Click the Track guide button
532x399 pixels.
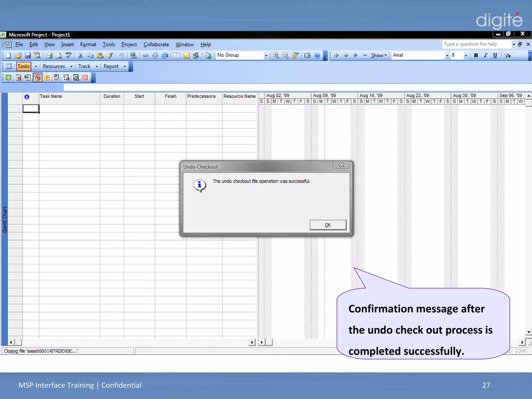tap(84, 66)
